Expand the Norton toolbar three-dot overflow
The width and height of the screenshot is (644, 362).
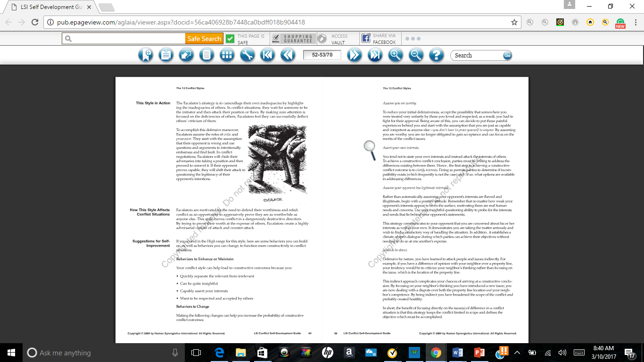pos(413,39)
